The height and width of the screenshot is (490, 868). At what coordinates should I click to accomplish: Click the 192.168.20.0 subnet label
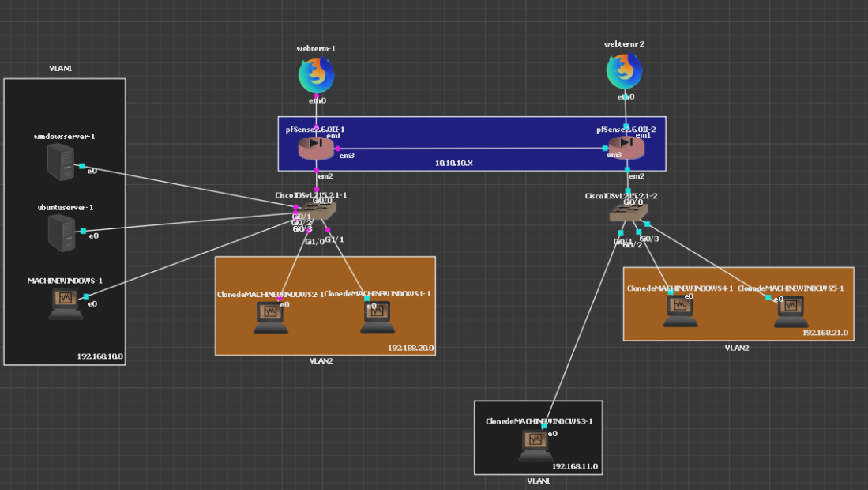click(x=411, y=348)
